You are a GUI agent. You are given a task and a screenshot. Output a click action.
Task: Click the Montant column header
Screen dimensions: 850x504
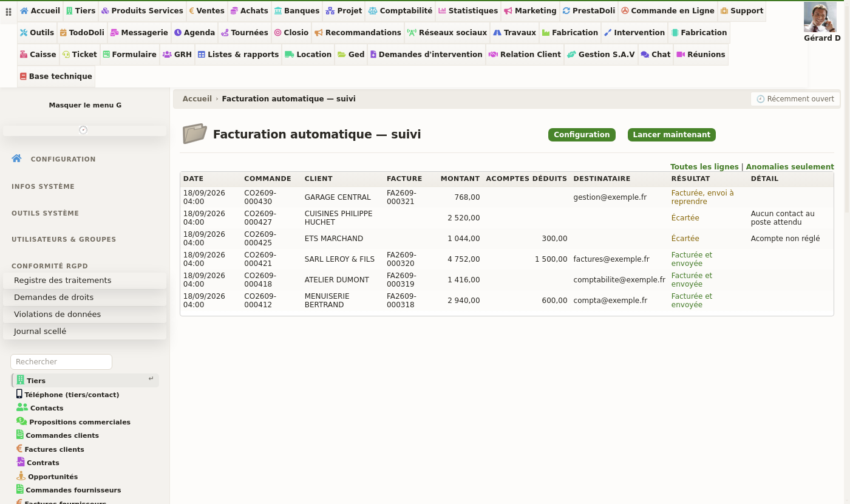pos(460,179)
